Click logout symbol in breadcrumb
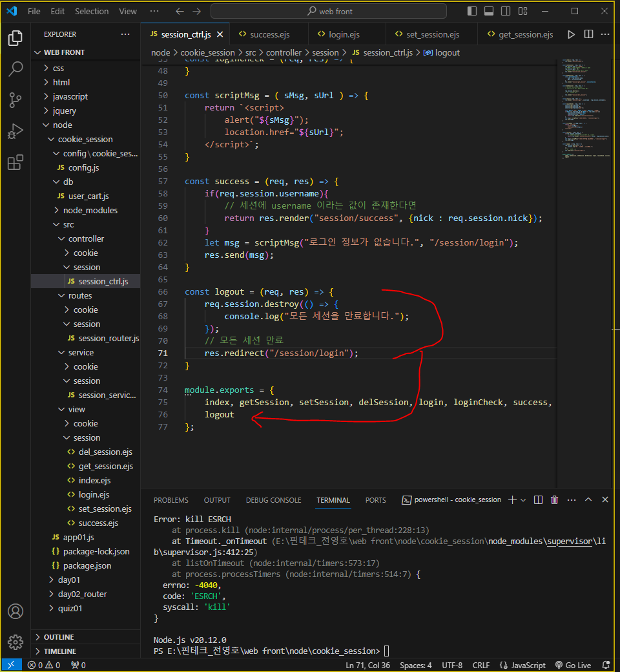 click(442, 52)
